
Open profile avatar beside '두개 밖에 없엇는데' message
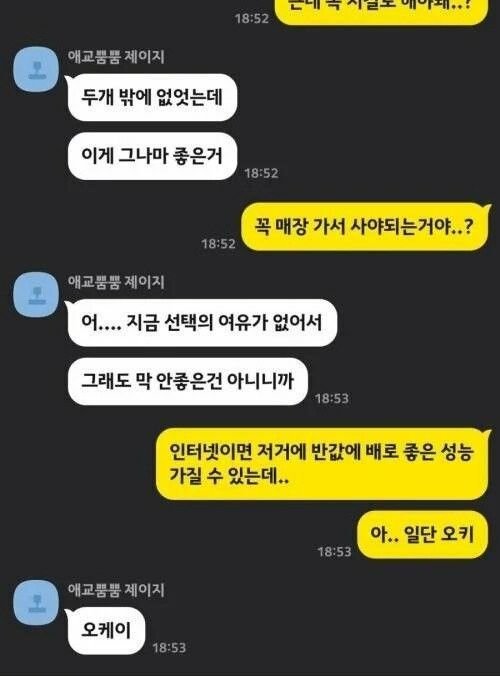click(x=36, y=69)
